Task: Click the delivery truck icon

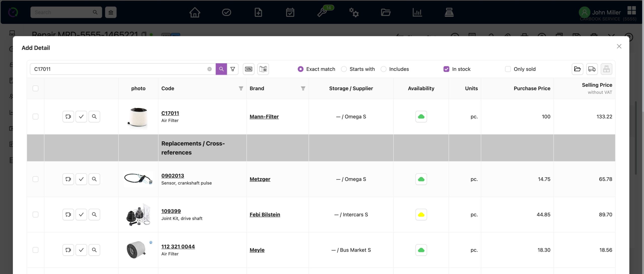Action: 592,69
